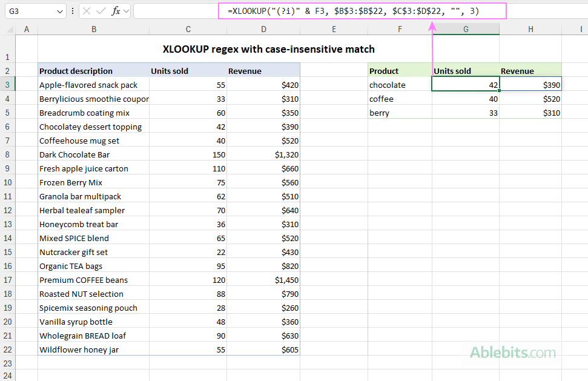This screenshot has width=588, height=381.
Task: Click the Ablebits.com watermark
Action: 512,351
